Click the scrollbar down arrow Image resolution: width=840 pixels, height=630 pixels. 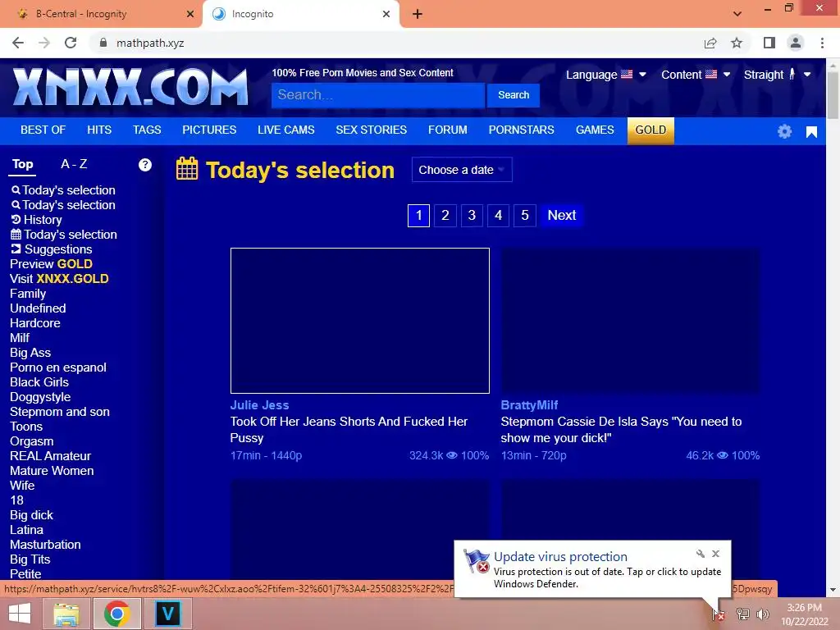(833, 590)
